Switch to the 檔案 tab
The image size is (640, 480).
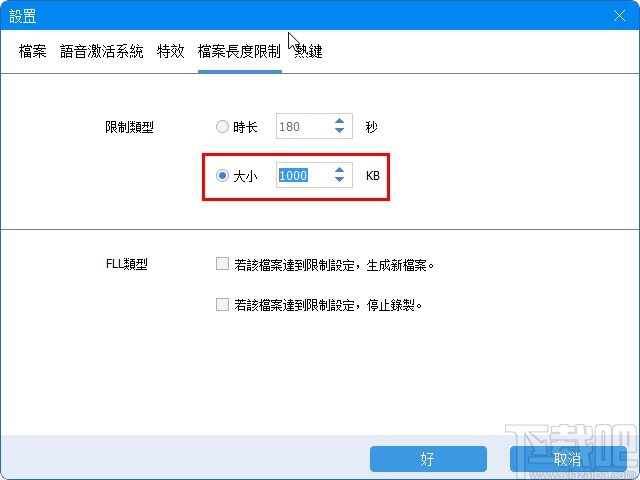point(33,51)
